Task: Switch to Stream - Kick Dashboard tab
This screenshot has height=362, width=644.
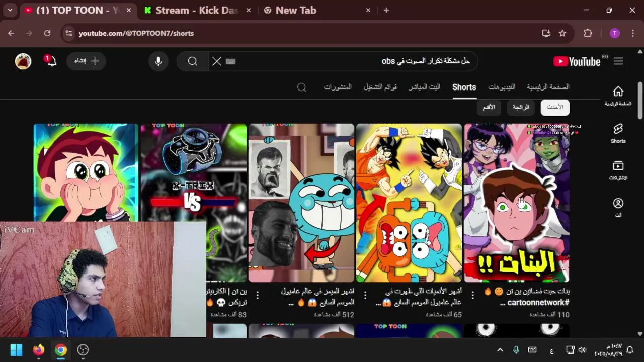Action: click(197, 10)
